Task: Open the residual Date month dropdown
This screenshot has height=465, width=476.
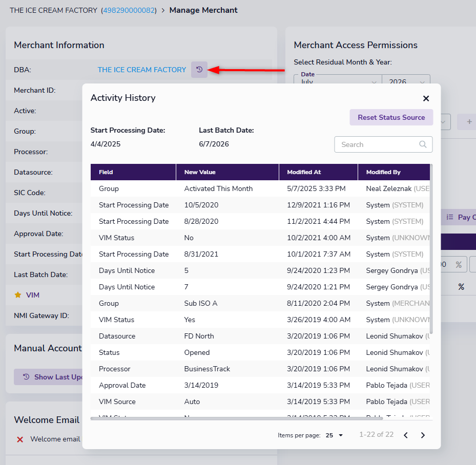Action: (338, 81)
